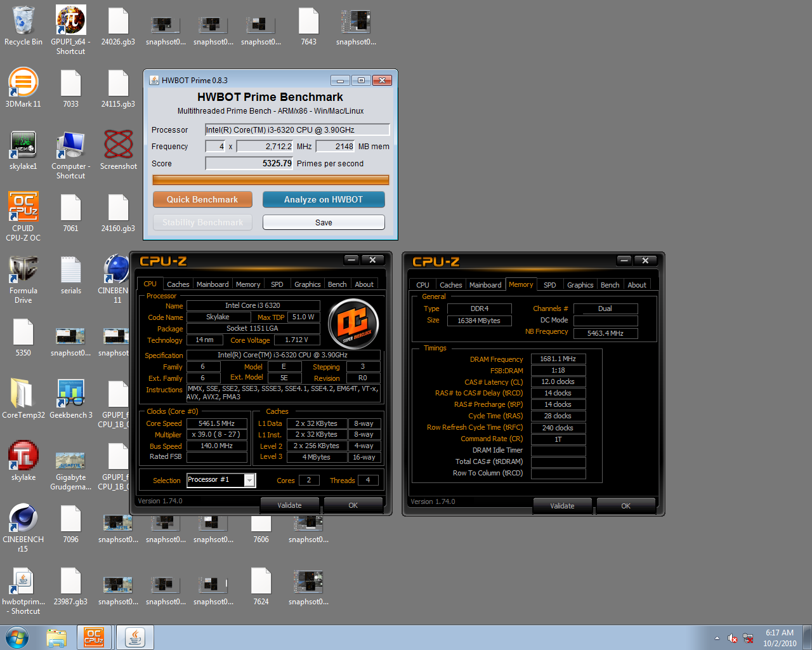Click the Save button in HWBOT Prime
This screenshot has width=812, height=650.
pyautogui.click(x=324, y=222)
